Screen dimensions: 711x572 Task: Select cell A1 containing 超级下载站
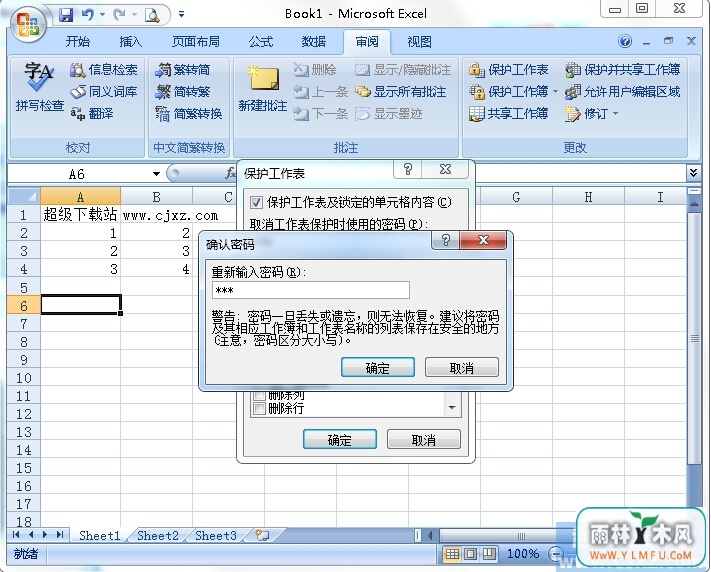81,215
